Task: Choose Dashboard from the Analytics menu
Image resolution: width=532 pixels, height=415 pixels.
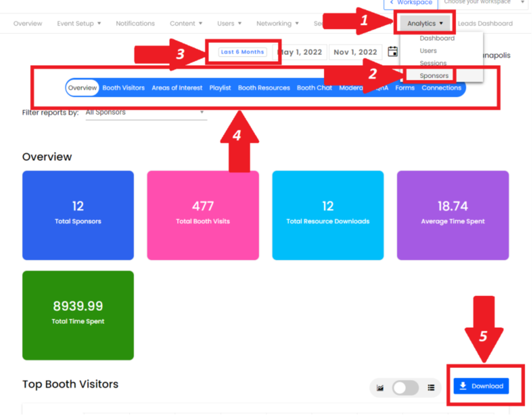Action: (437, 38)
